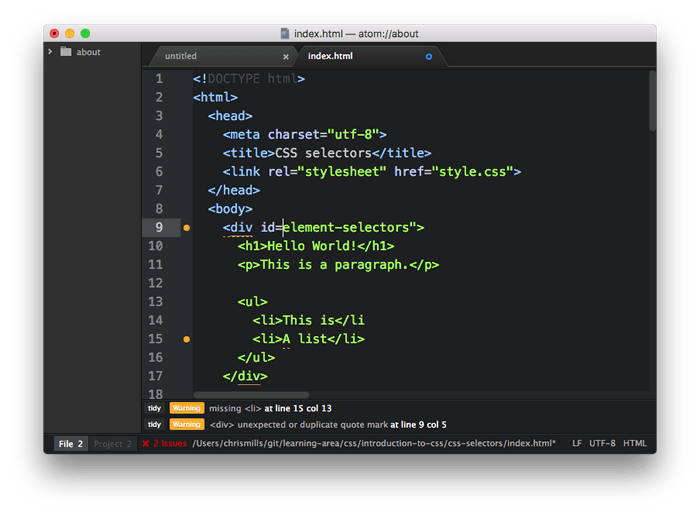The width and height of the screenshot is (700, 516).
Task: Jump to line 15 col 13 warning
Action: [300, 408]
